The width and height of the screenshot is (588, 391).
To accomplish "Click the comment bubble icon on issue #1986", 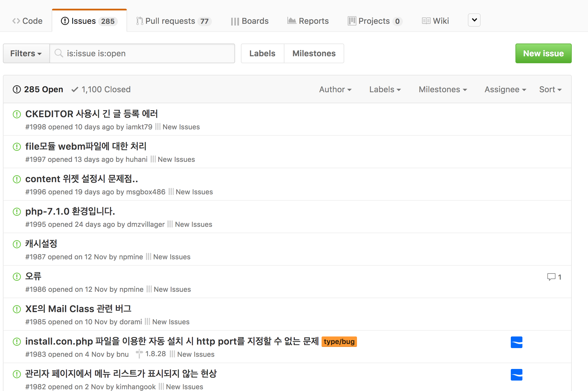I will click(551, 277).
